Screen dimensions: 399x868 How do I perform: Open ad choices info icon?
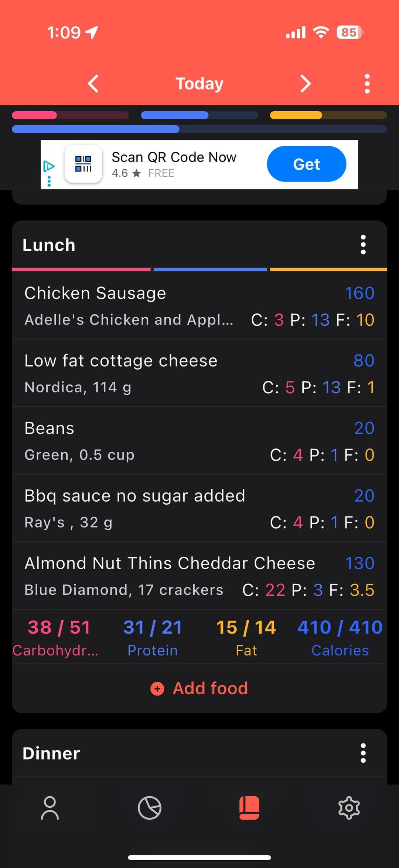point(49,167)
